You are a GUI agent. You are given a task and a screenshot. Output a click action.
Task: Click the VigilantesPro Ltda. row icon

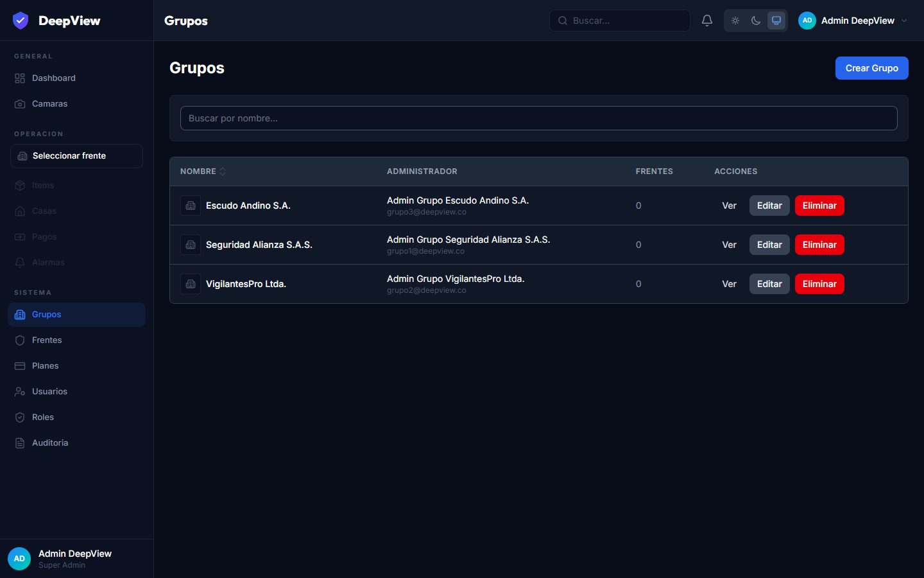(191, 284)
